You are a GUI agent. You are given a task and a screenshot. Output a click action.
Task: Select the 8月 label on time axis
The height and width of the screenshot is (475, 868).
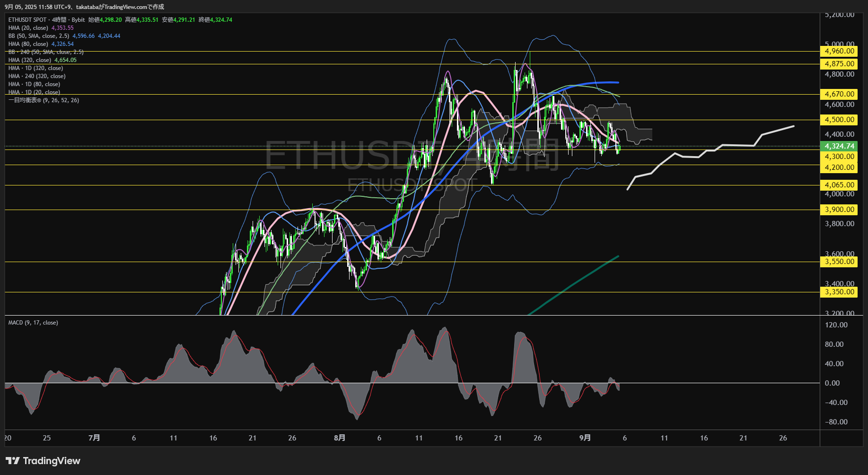coord(340,438)
